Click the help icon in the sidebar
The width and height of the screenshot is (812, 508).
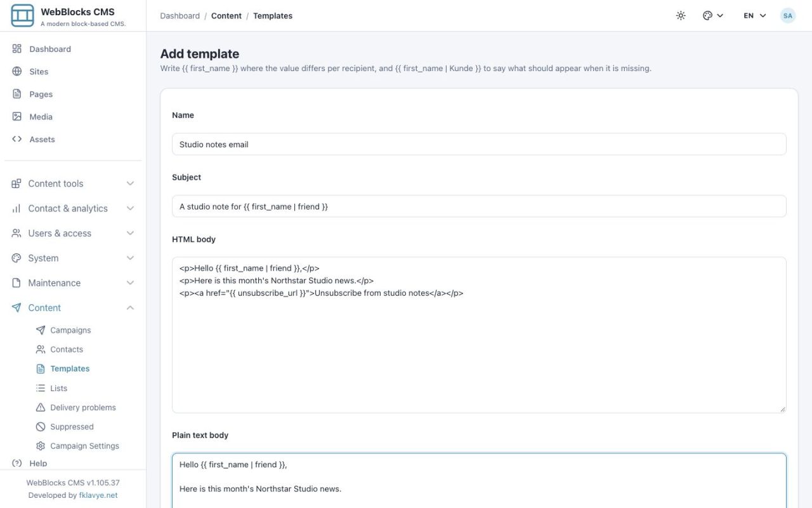[17, 464]
